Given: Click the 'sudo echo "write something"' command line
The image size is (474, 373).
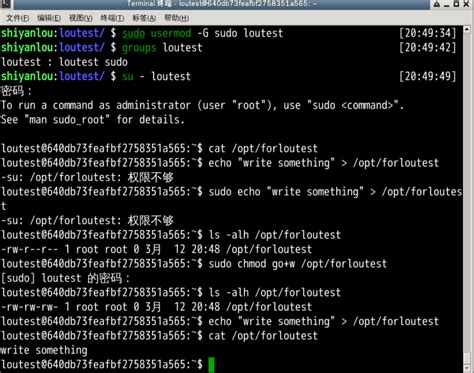Looking at the screenshot, I should (335, 192).
